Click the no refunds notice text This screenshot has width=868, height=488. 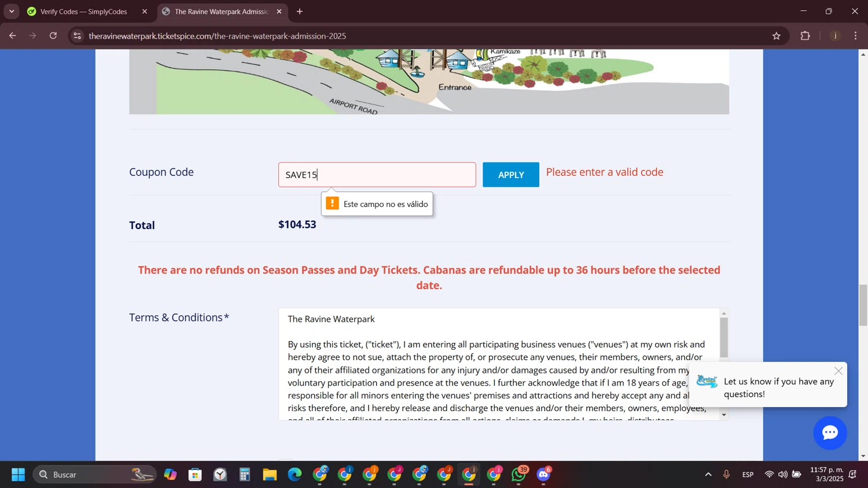pos(429,278)
